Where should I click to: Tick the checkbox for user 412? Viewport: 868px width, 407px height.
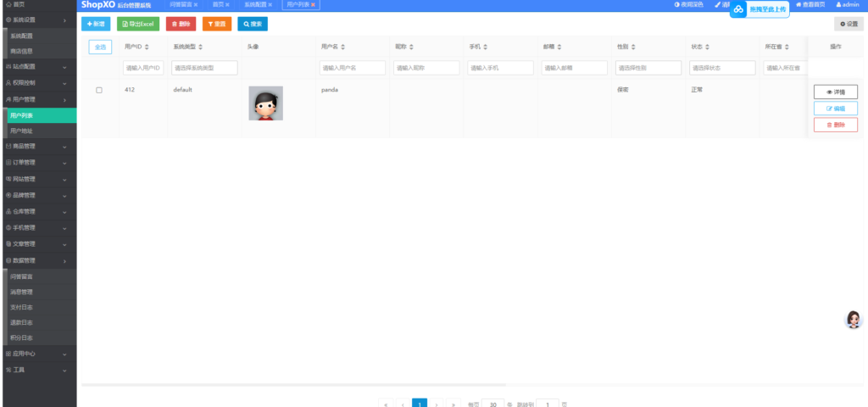99,90
